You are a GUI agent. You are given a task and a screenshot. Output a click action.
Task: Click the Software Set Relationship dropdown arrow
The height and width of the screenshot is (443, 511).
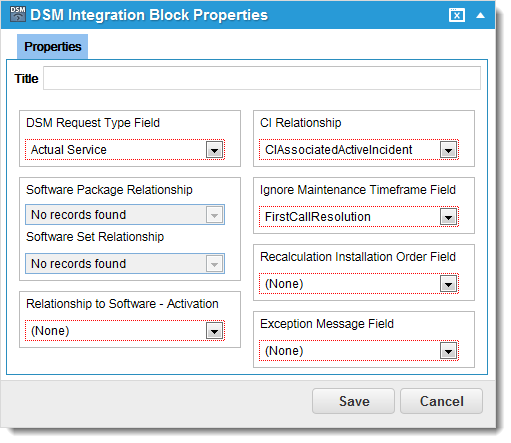point(214,264)
